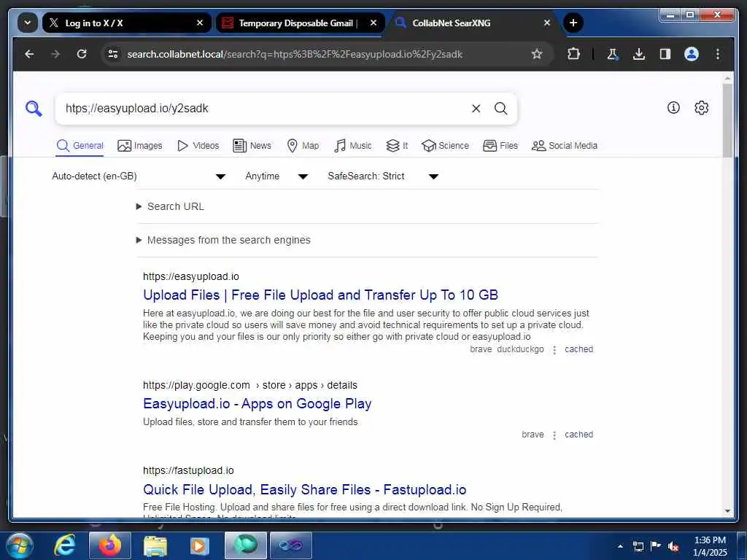Open a new browser tab
The width and height of the screenshot is (747, 560).
pos(573,23)
